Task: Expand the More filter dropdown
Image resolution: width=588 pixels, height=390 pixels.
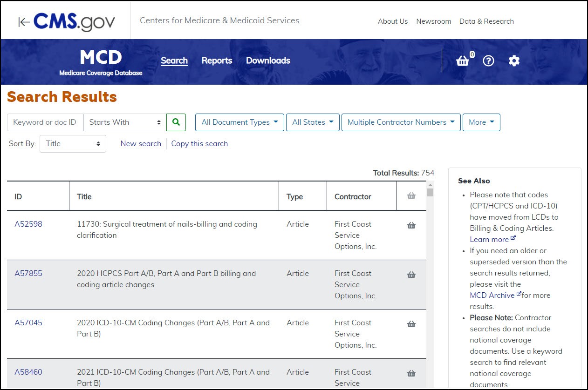Action: pyautogui.click(x=481, y=122)
